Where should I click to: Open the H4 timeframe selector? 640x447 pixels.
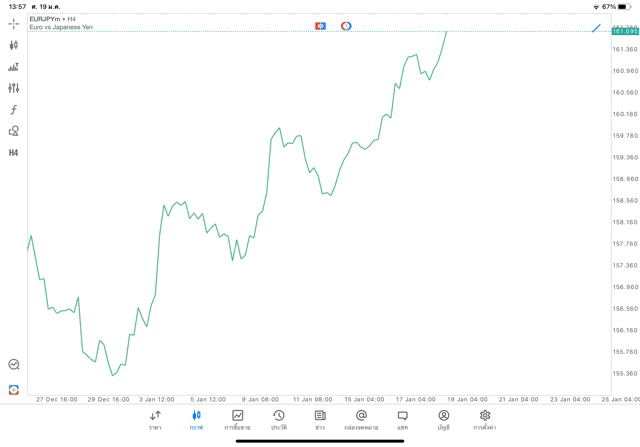tap(14, 153)
